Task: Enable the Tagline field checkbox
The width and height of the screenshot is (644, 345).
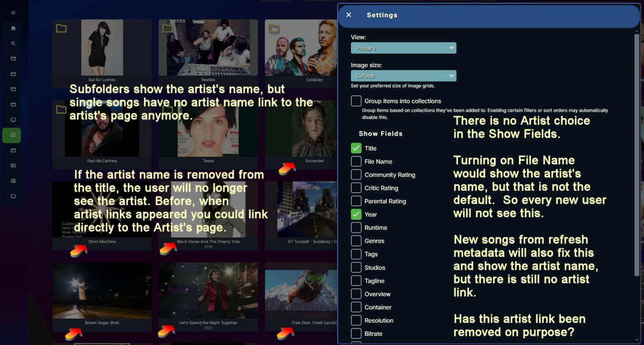Action: click(x=356, y=281)
